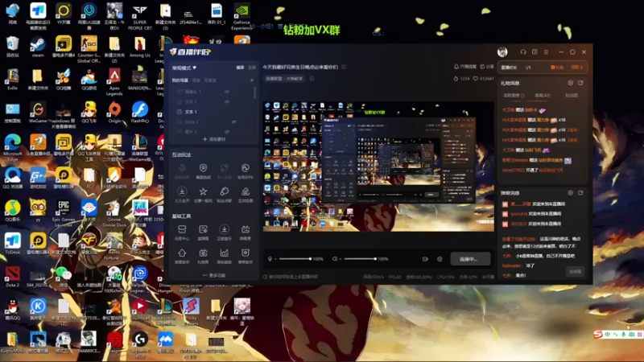
Task: Click the 连接中 connecting button
Action: [470, 259]
